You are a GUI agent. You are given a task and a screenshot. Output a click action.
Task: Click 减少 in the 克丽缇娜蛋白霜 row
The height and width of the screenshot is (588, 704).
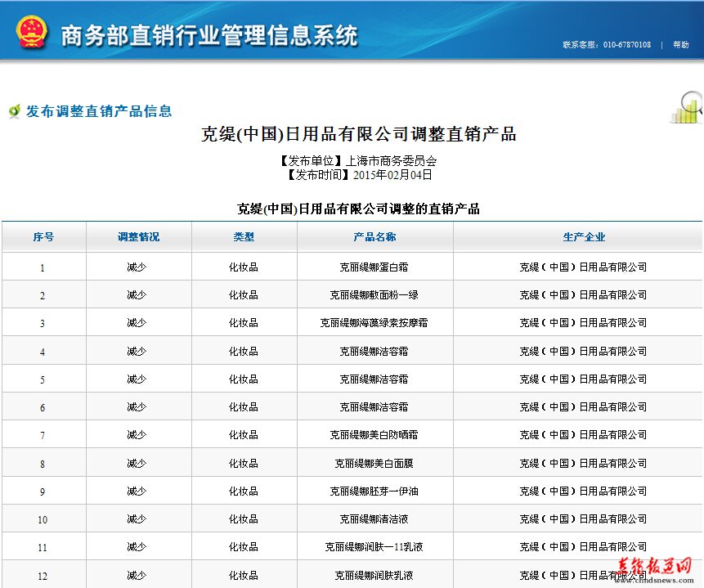[137, 267]
